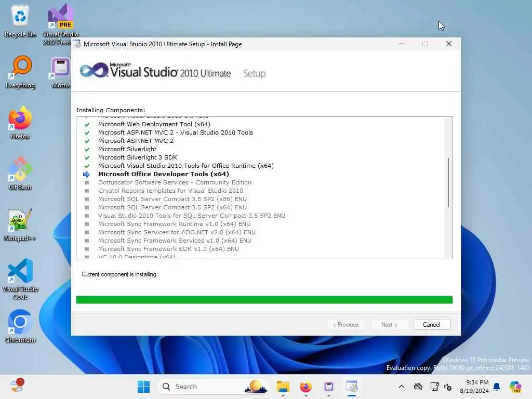532x399 pixels.
Task: Click the checkmark beside Microsoft Web Deployment Tool
Action: (x=87, y=125)
